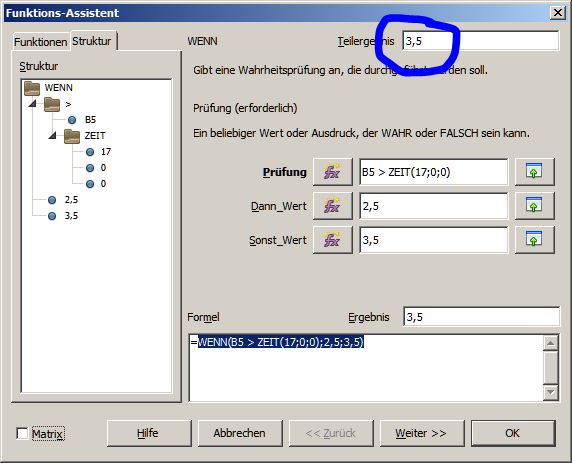Click the Abbrechen button
Viewport: 572px width, 463px height.
click(240, 433)
